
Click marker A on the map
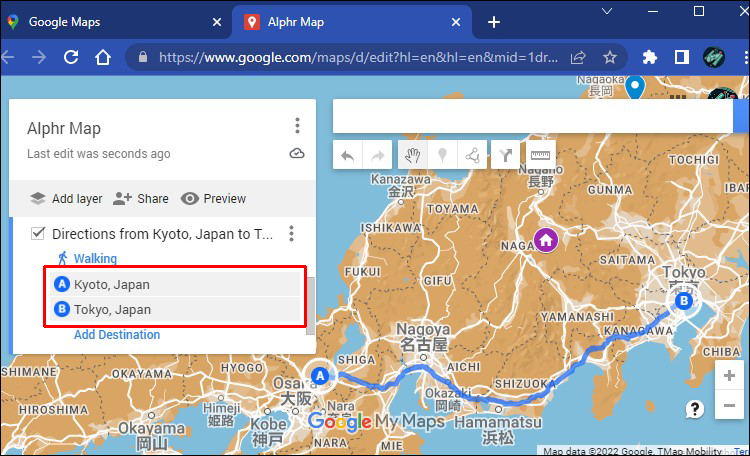[320, 376]
